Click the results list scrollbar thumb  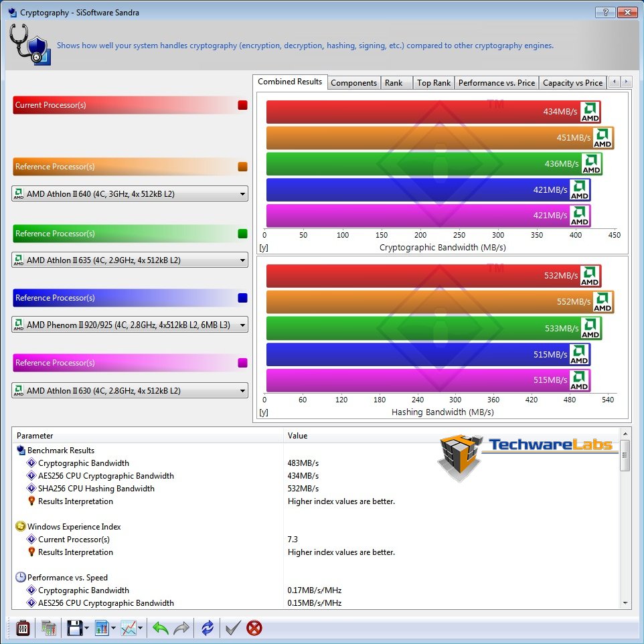coord(625,455)
